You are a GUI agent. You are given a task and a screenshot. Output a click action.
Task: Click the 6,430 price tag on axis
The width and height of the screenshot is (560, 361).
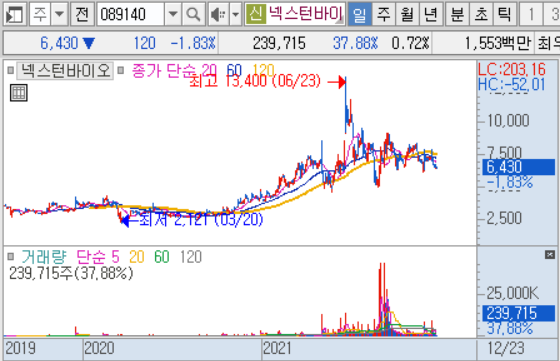coord(519,167)
